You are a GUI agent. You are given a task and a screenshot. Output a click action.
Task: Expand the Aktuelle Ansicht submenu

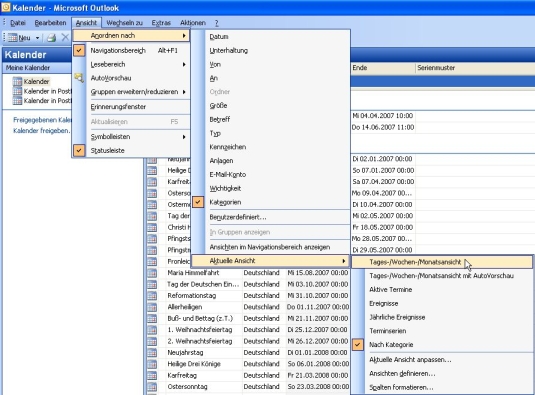click(271, 261)
